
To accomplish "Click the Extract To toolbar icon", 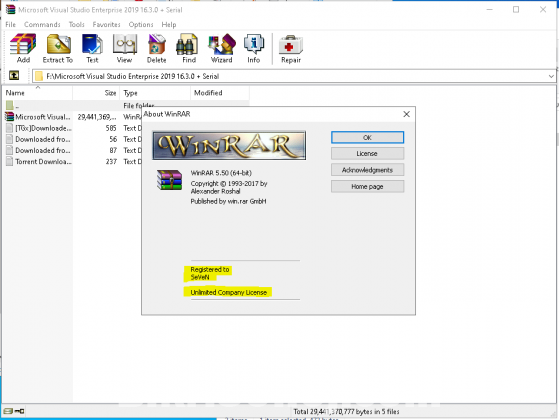I will coord(58,44).
